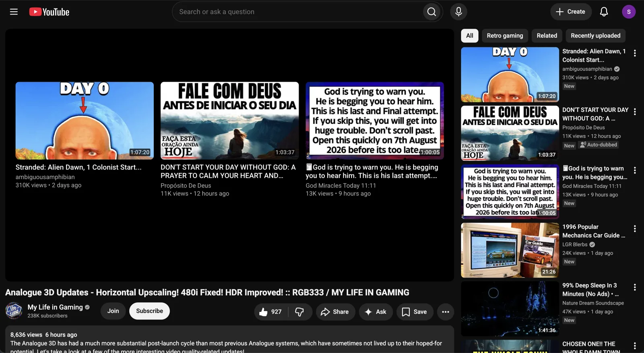The height and width of the screenshot is (353, 644).
Task: Save the video to playlist
Action: pos(415,312)
